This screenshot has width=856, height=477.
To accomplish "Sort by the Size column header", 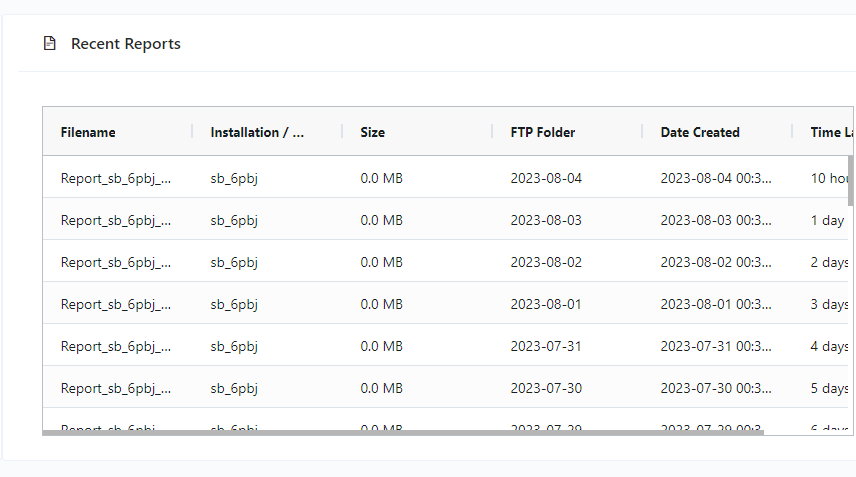I will (x=372, y=132).
